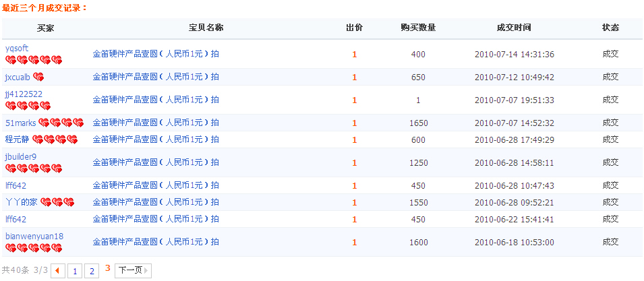
Task: Open buyer 51marks profile
Action: pos(20,123)
